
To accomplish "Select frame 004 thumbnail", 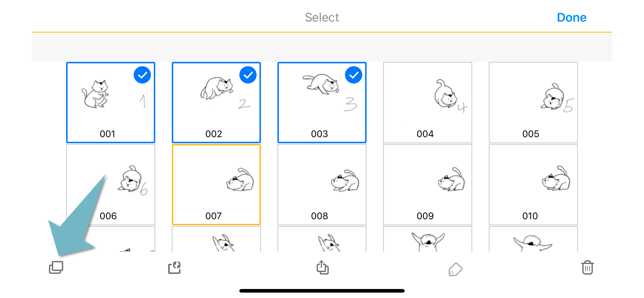I will point(428,103).
